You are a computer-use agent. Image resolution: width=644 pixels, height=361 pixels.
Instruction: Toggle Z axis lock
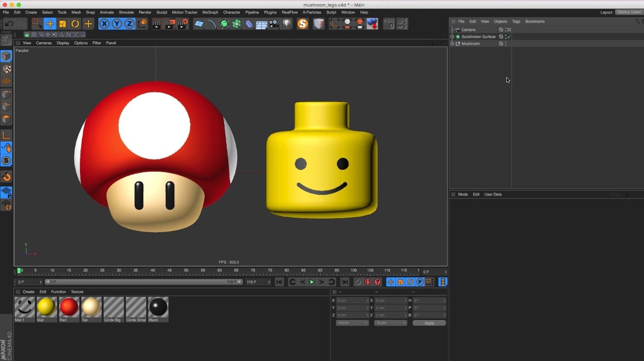coord(129,24)
